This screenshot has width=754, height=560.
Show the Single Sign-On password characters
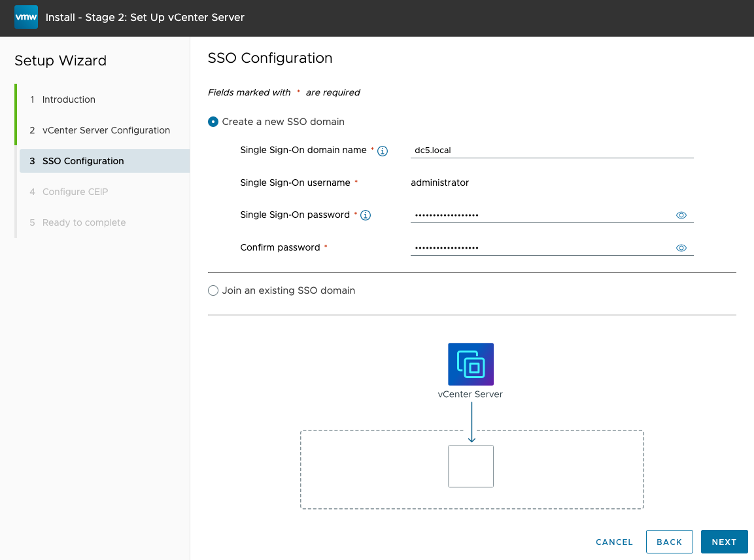[x=681, y=215]
